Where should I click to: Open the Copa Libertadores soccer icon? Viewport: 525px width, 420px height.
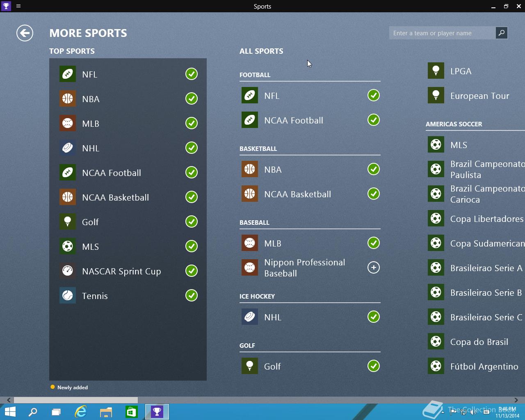436,218
